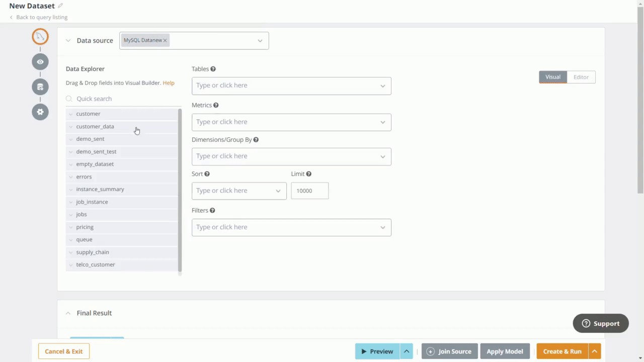
Task: Click the Create & Run button
Action: click(562, 351)
